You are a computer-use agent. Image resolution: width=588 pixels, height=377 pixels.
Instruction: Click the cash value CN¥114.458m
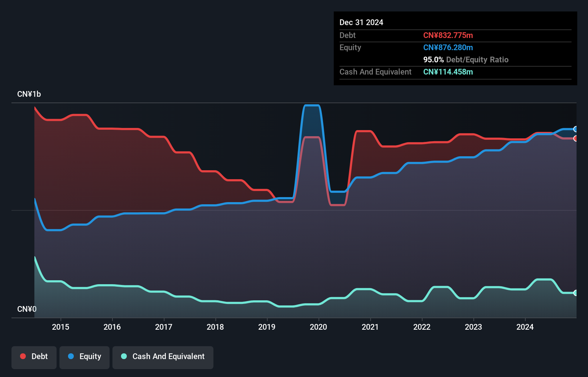tap(448, 72)
